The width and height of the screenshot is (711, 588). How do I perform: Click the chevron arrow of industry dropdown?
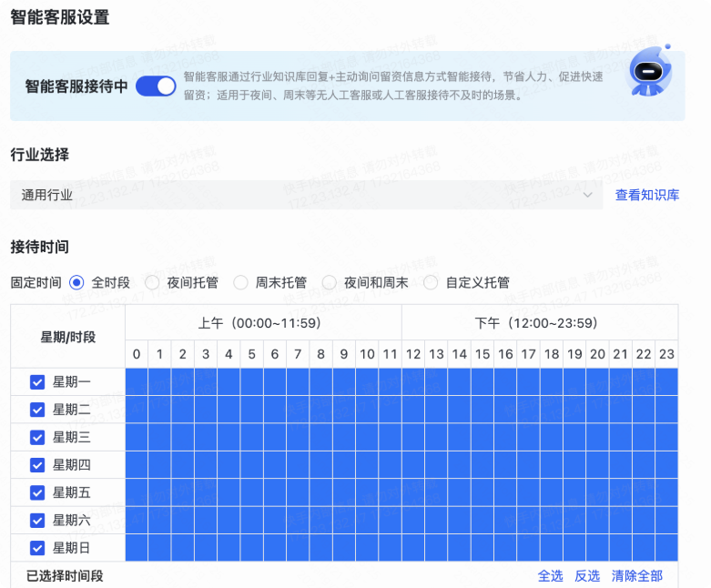click(x=588, y=195)
